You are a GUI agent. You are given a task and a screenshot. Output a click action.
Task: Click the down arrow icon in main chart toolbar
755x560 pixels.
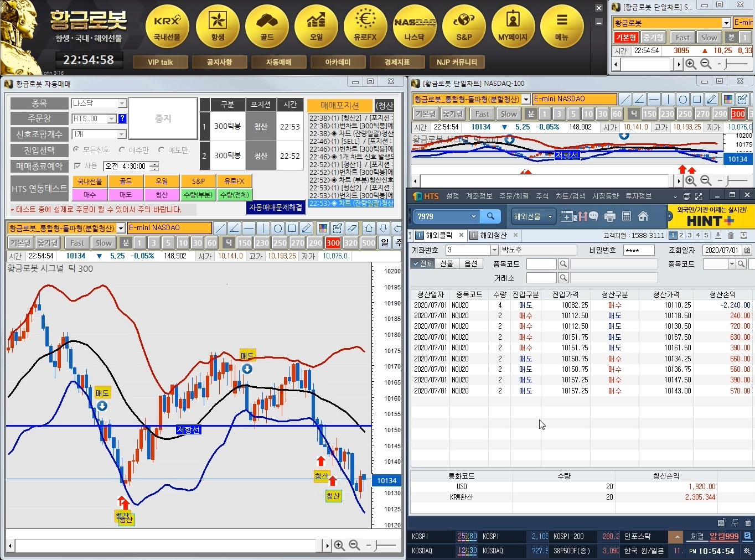click(383, 228)
